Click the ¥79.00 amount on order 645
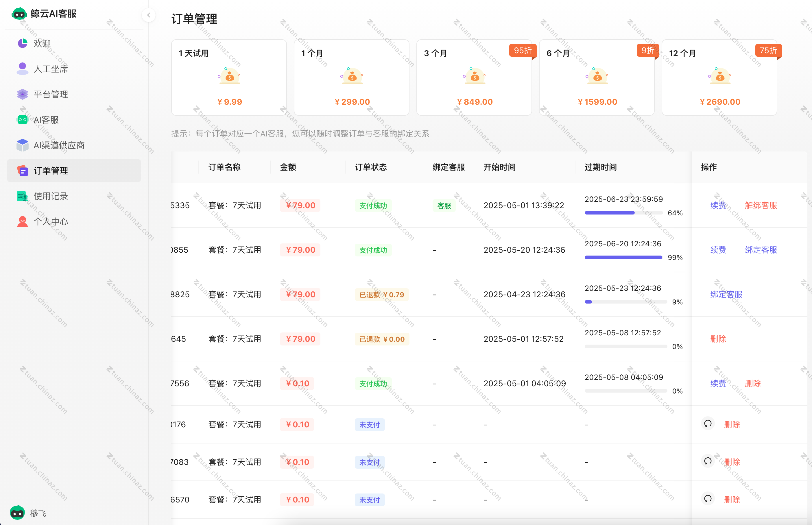This screenshot has width=812, height=525. tap(300, 339)
